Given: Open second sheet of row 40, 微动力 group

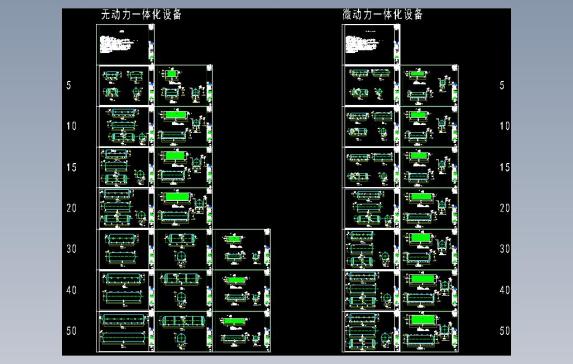Looking at the screenshot, I should tap(429, 291).
